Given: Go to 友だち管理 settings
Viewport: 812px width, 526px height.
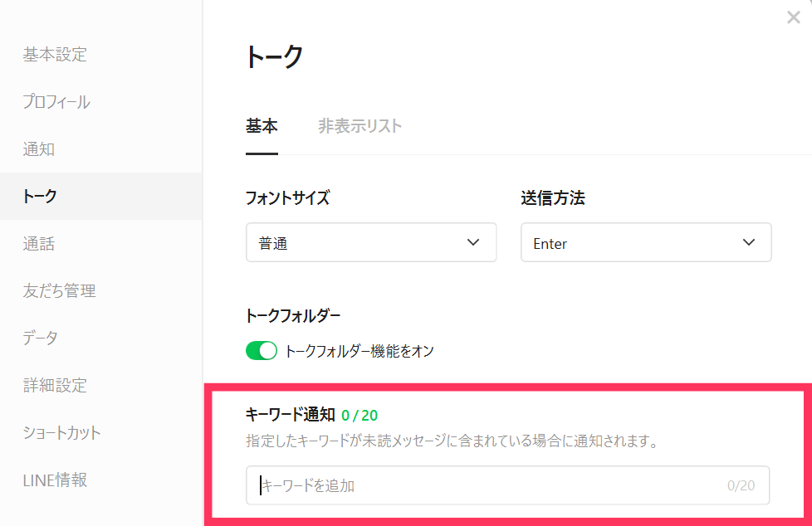Looking at the screenshot, I should [60, 291].
